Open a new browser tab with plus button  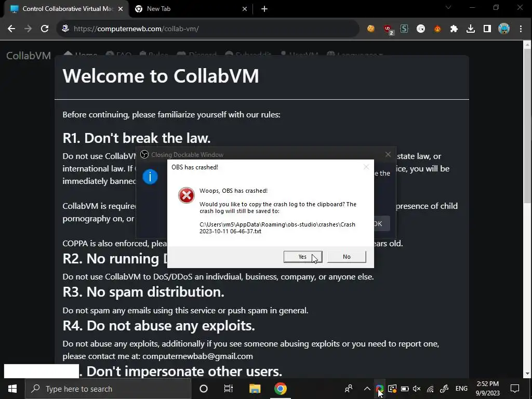click(264, 9)
